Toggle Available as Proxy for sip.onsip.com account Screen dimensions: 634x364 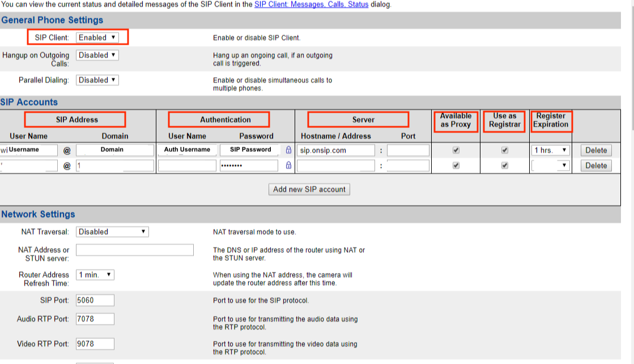(x=456, y=150)
